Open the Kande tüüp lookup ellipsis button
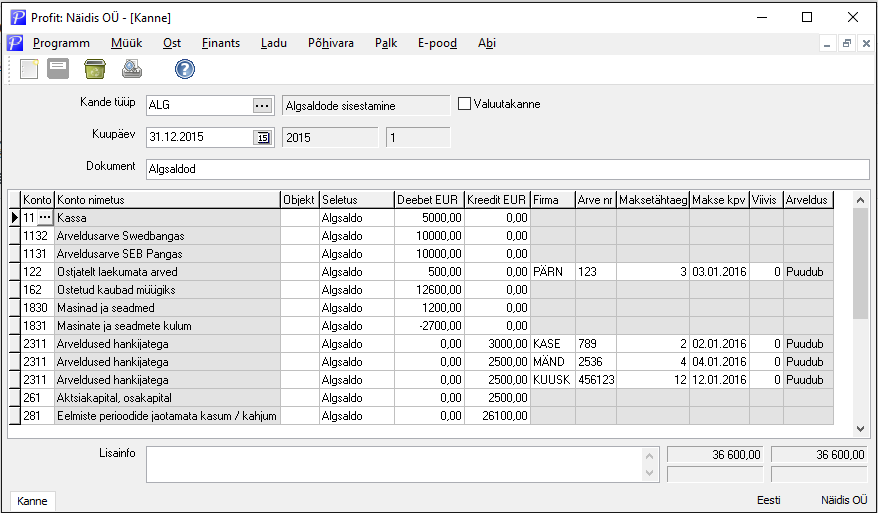 [262, 105]
